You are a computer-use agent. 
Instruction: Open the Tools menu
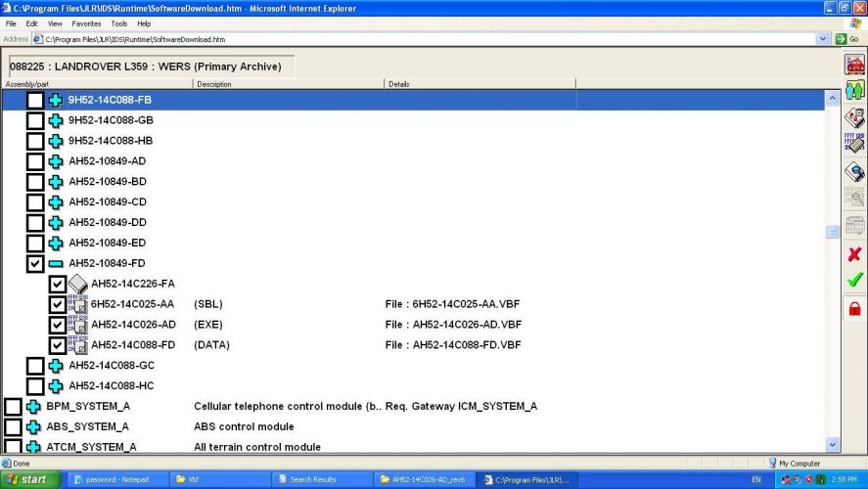point(119,23)
